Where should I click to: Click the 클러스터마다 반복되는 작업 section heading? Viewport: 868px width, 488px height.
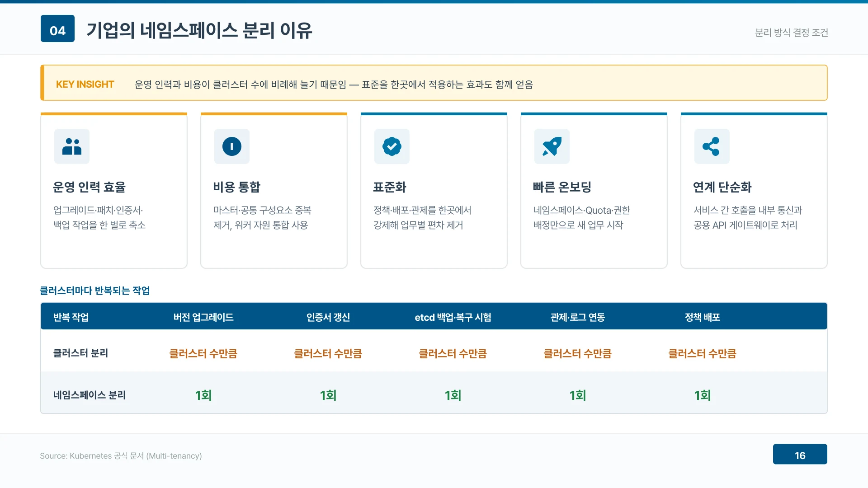(x=95, y=291)
